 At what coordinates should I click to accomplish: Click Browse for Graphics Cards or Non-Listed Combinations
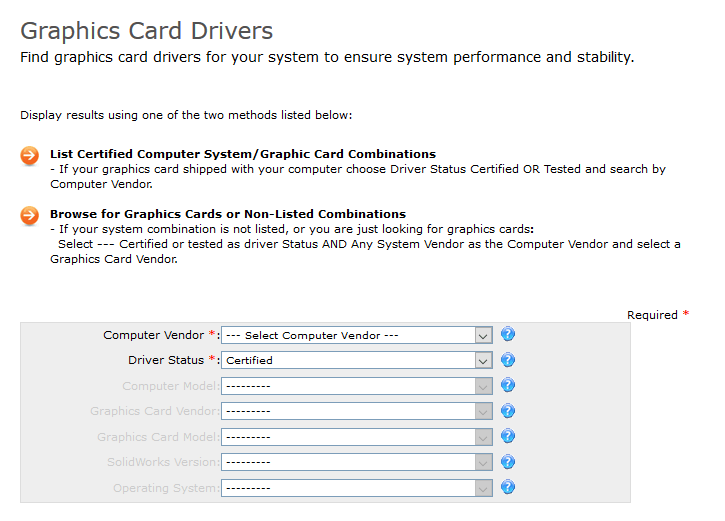click(228, 214)
